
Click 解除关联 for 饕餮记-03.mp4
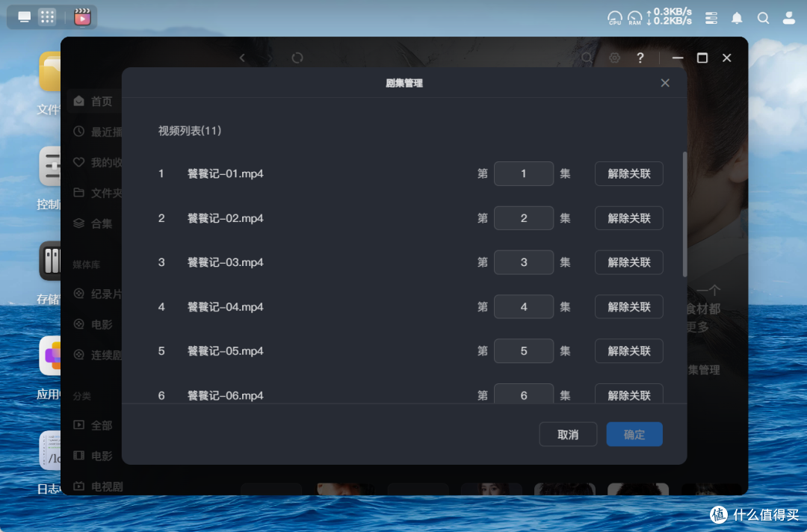(x=629, y=262)
